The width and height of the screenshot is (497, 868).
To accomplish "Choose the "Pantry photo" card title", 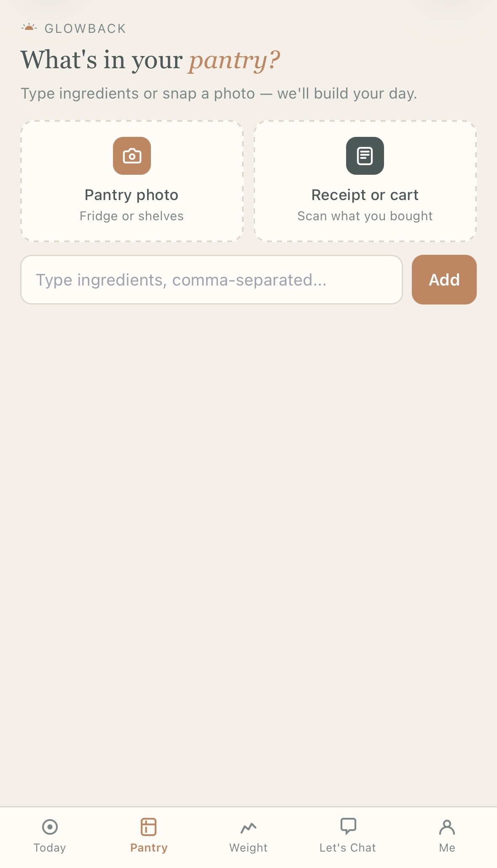I will (132, 195).
